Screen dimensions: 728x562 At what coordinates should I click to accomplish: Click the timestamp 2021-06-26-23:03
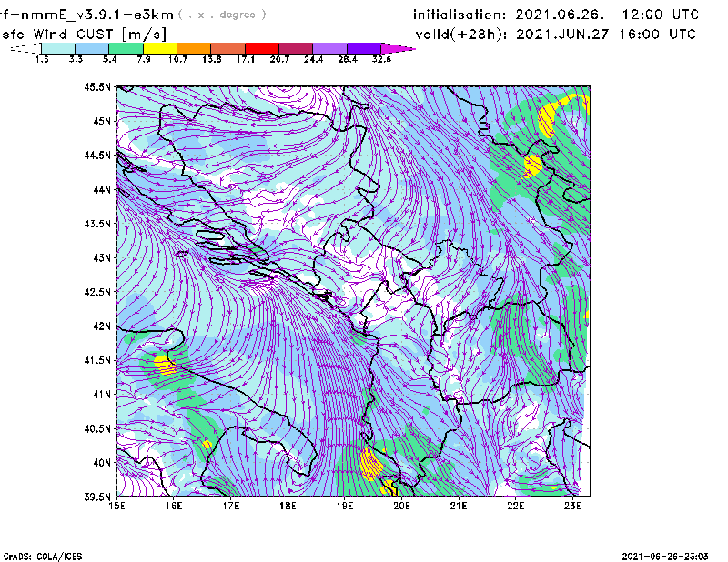(x=665, y=557)
